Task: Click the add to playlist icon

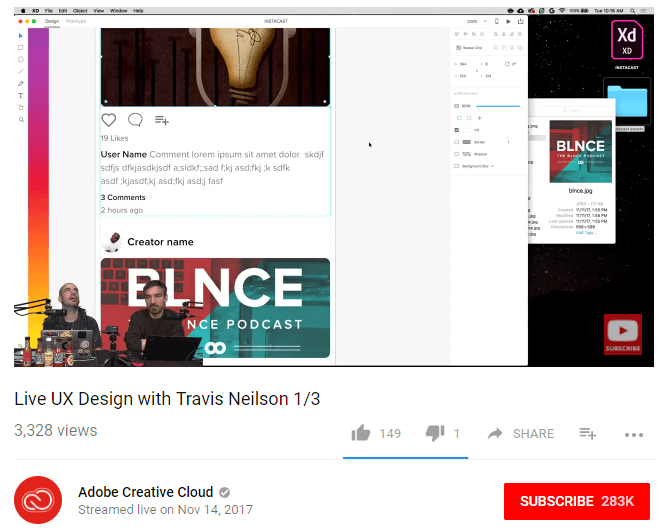Action: [587, 434]
